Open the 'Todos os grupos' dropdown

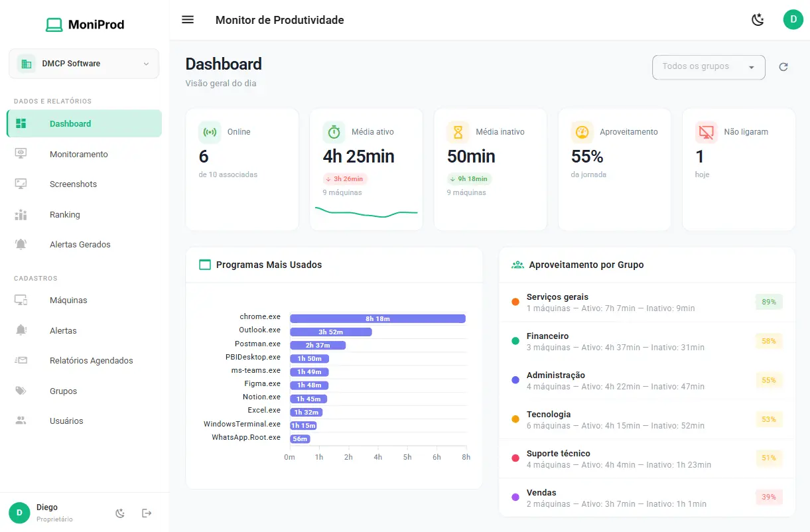pyautogui.click(x=709, y=67)
